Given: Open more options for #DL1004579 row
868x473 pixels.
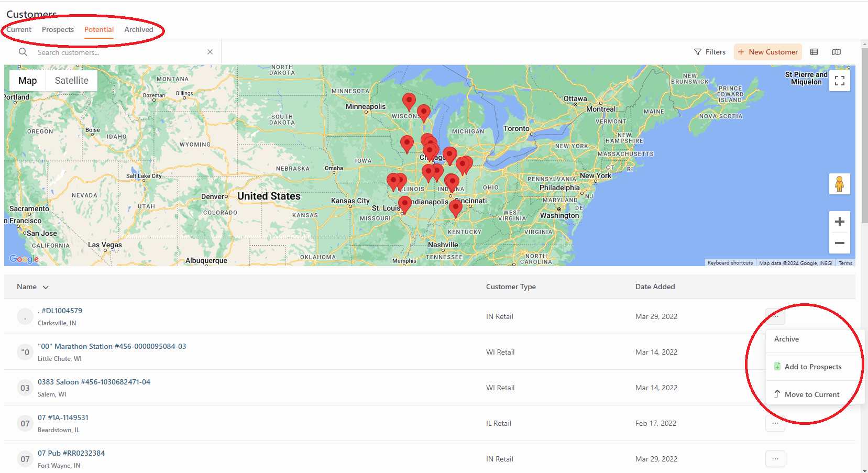Looking at the screenshot, I should tap(775, 316).
